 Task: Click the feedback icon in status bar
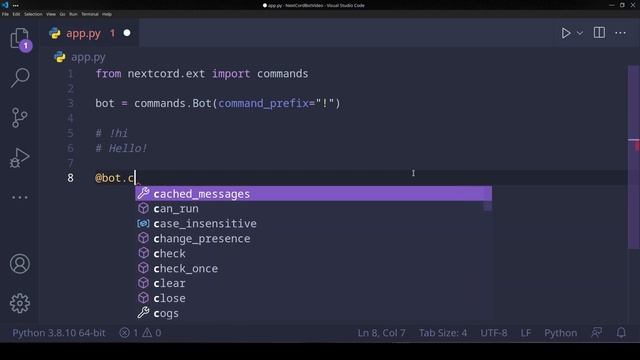pos(597,333)
